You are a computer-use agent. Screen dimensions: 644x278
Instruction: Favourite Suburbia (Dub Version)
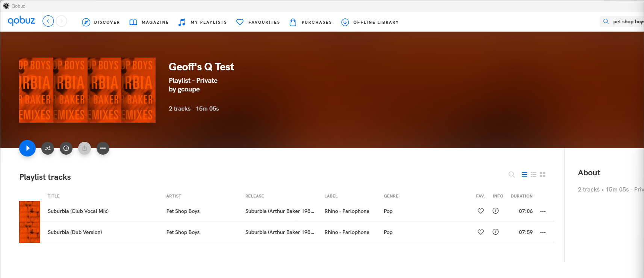pos(481,232)
